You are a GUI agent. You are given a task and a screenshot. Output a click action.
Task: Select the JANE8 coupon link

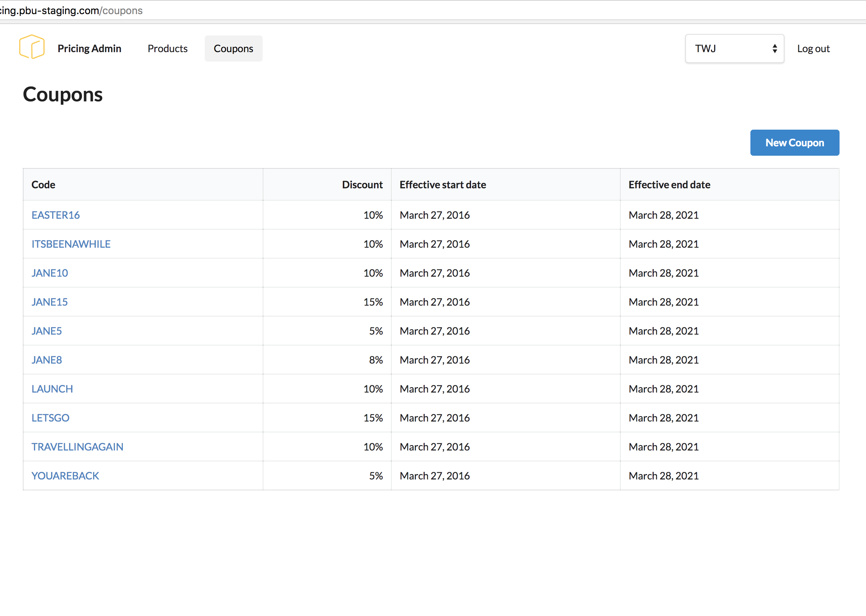coord(47,360)
